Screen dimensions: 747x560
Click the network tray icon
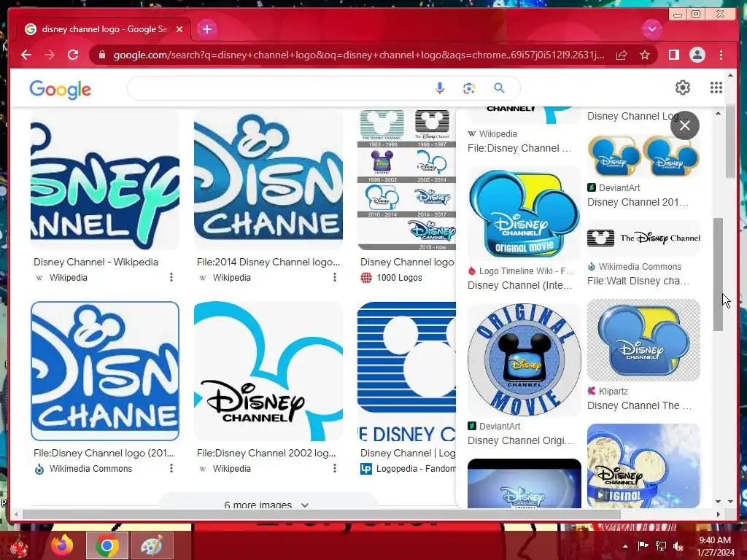click(x=661, y=546)
